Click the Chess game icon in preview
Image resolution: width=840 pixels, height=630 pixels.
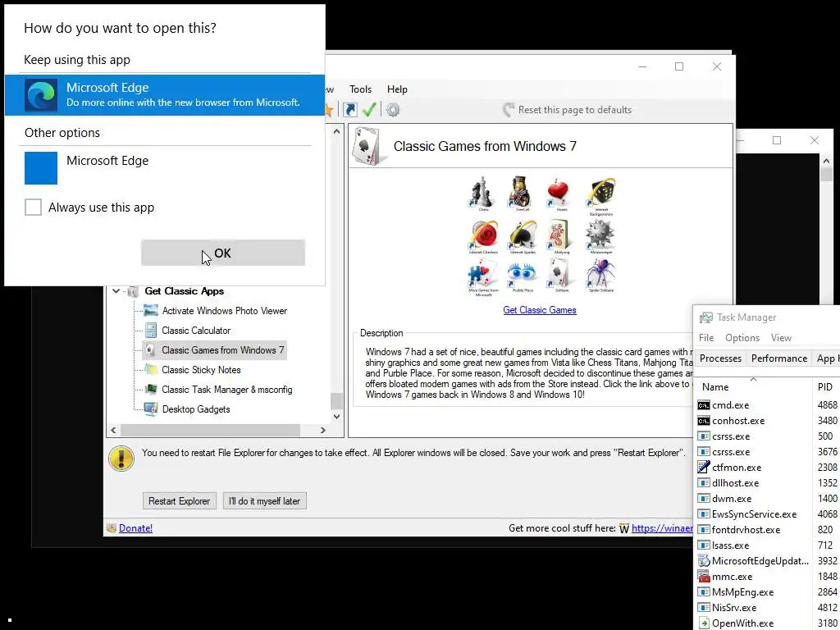click(482, 192)
